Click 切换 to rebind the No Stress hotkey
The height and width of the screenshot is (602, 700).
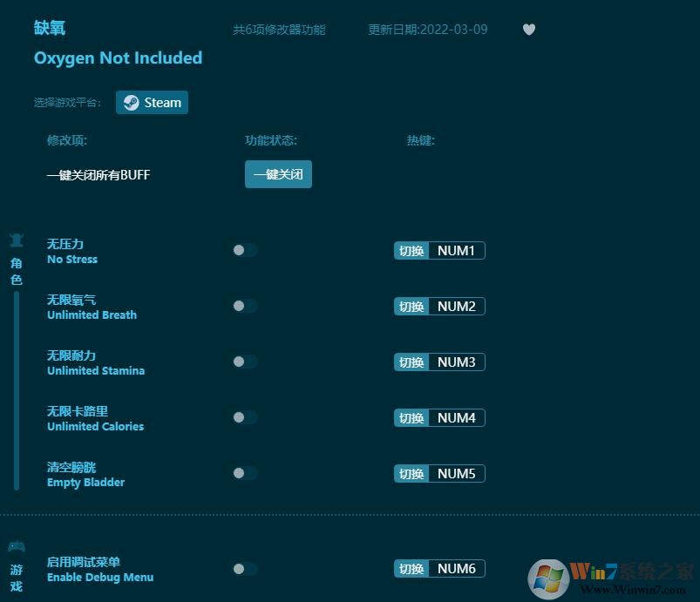(x=411, y=250)
